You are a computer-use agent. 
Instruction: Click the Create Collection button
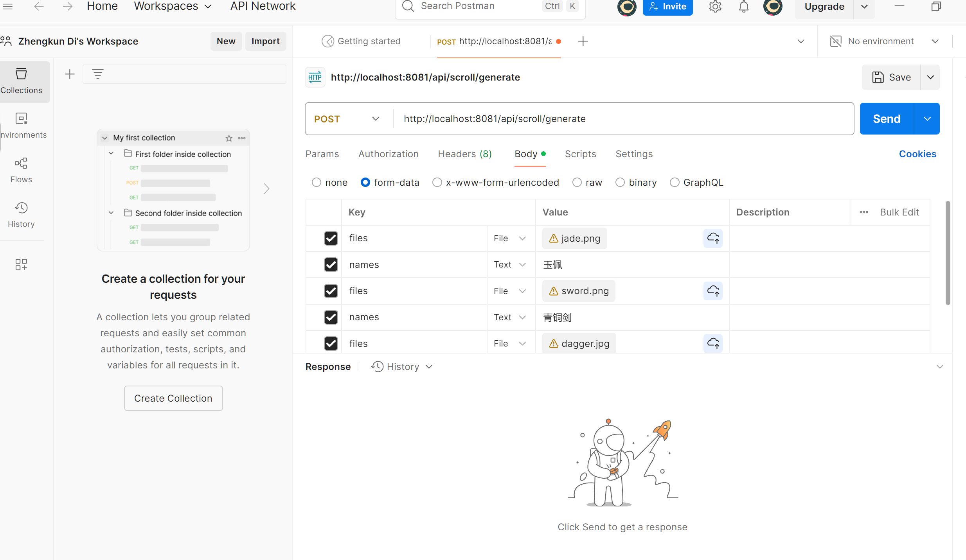point(173,398)
